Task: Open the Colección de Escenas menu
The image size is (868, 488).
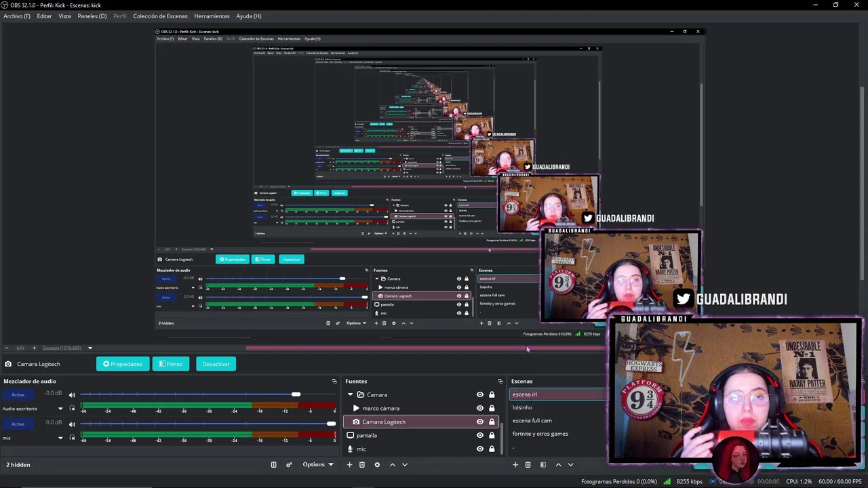Action: pos(160,16)
